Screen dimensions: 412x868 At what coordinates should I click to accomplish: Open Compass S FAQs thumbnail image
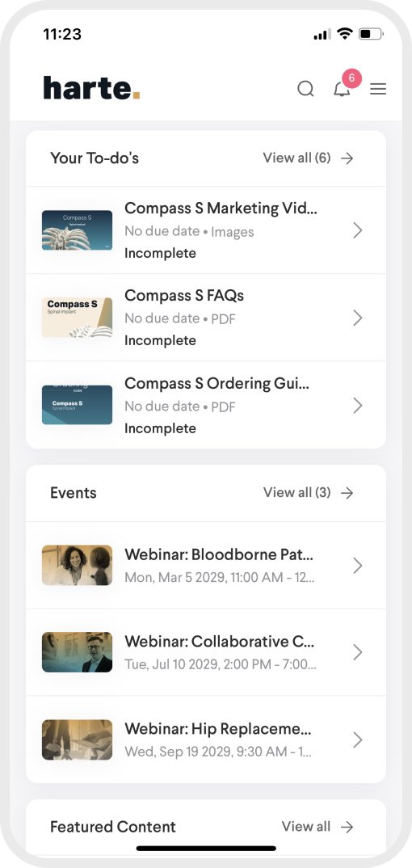(78, 318)
